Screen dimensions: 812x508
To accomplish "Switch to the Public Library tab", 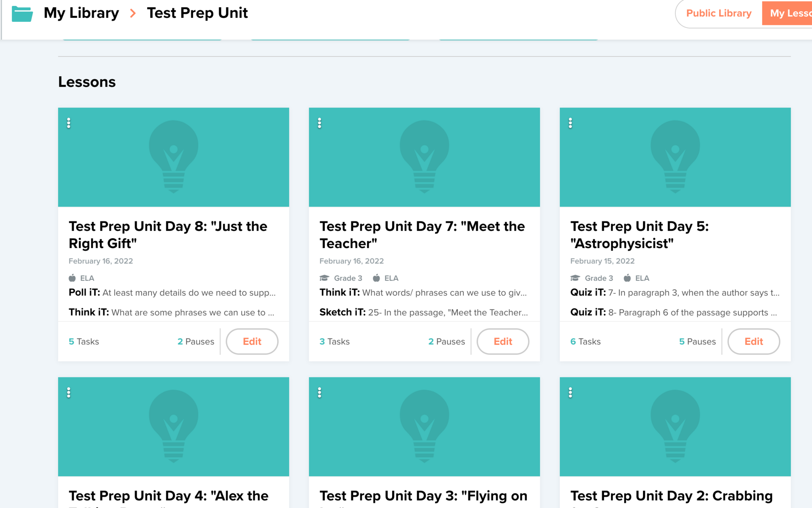I will tap(718, 13).
